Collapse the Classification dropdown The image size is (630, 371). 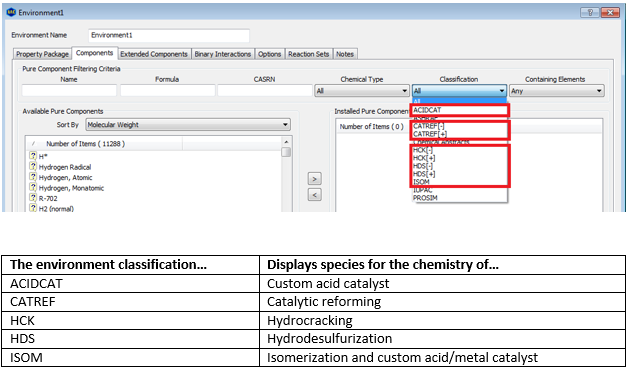[x=459, y=91]
